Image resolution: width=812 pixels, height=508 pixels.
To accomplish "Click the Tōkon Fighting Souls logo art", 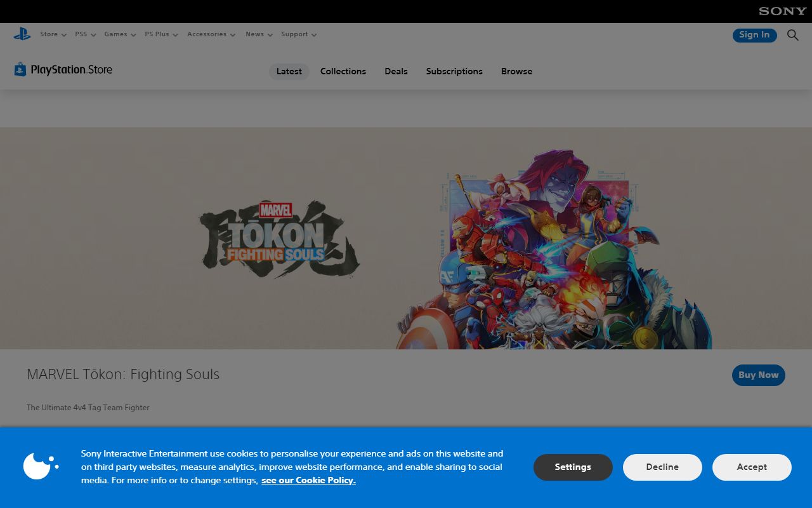I will 279,239.
